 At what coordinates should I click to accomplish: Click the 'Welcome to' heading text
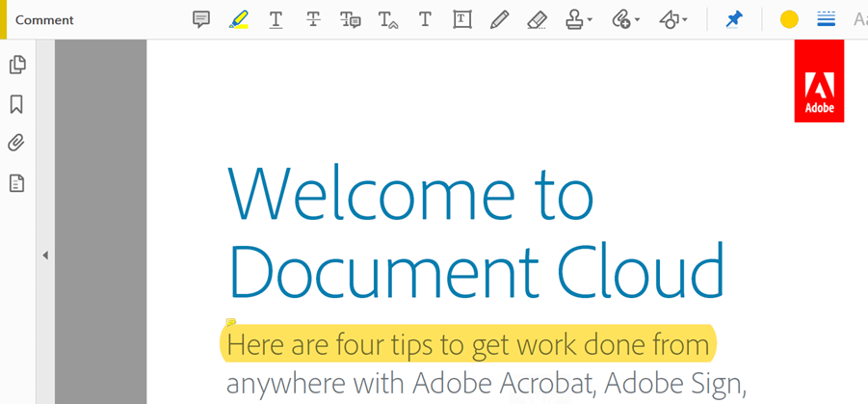pos(410,194)
